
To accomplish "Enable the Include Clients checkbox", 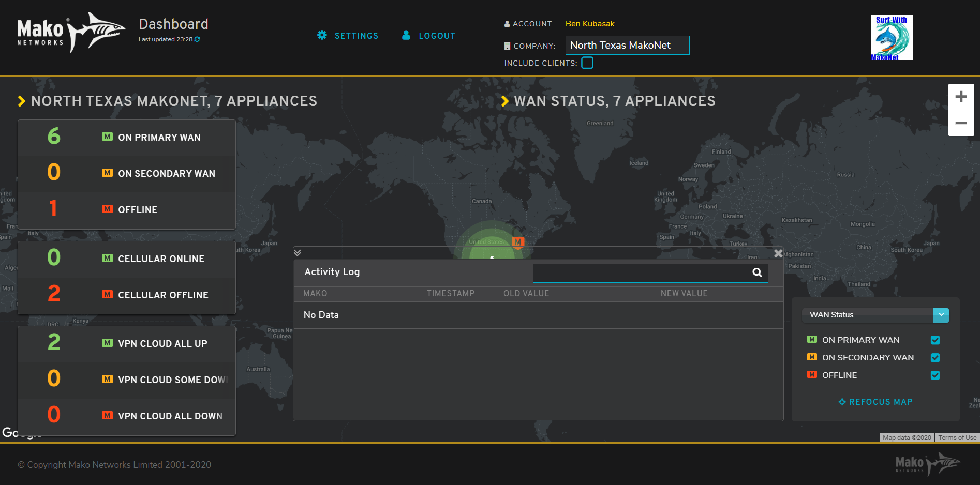I will pos(587,62).
